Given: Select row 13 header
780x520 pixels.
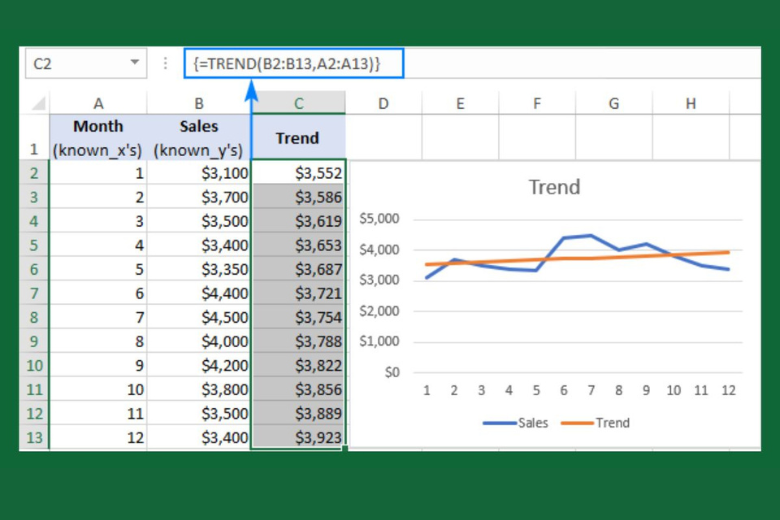Looking at the screenshot, I should [x=34, y=438].
